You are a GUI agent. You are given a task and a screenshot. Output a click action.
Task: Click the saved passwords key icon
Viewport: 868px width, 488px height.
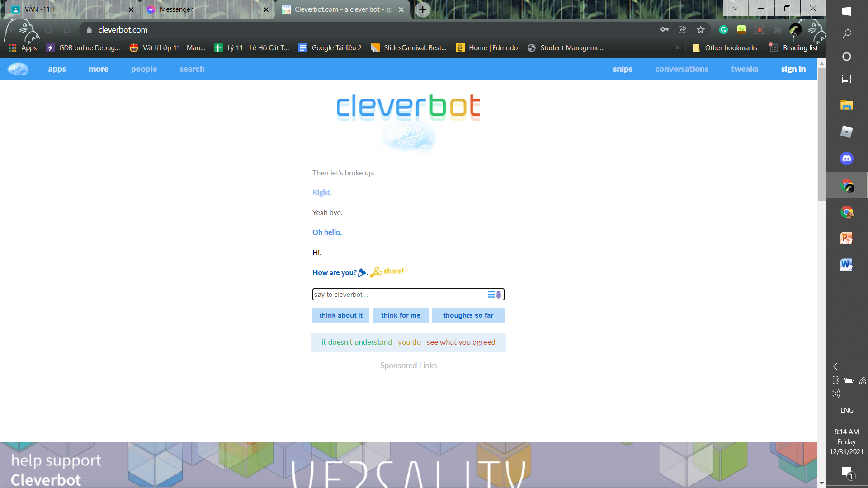[665, 30]
